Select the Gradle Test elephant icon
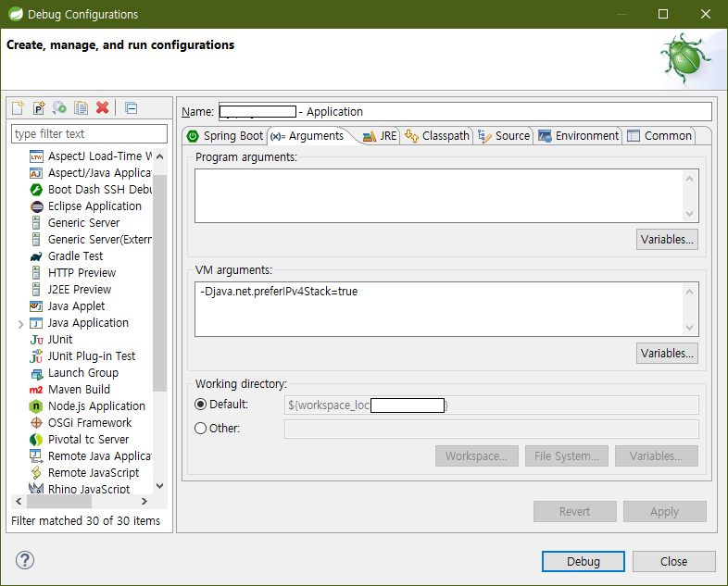Viewport: 728px width, 586px height. click(x=36, y=256)
